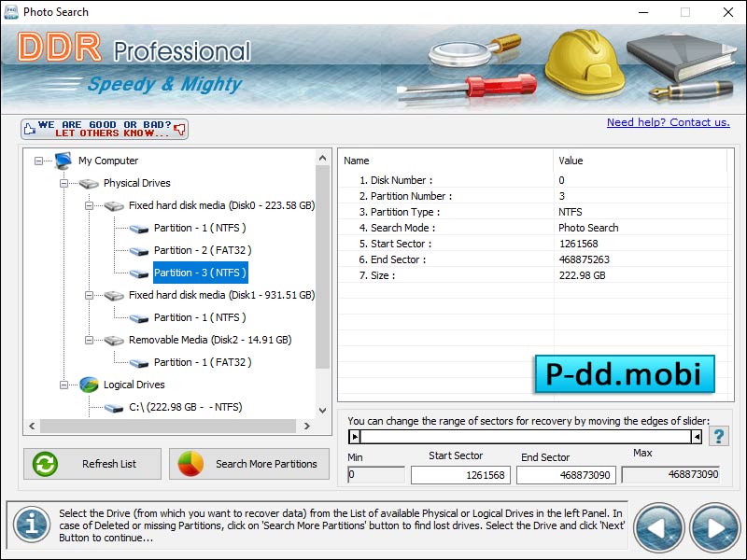
Task: Open the Need help? Contact us link
Action: pos(669,122)
